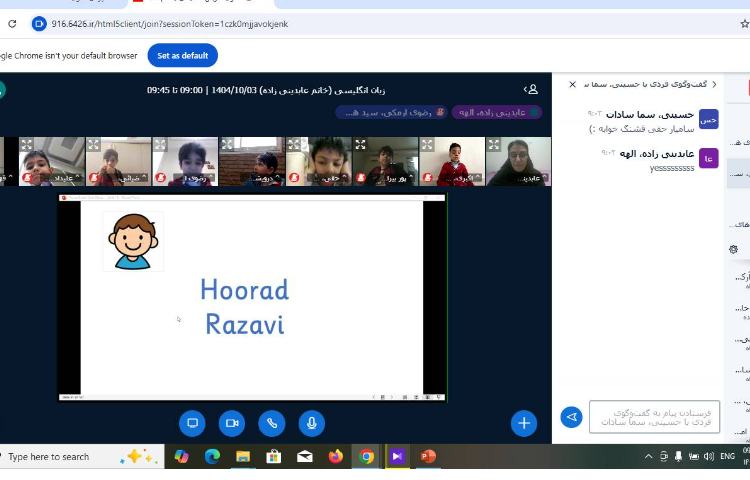
Task: Click the chat message input field
Action: pyautogui.click(x=654, y=417)
